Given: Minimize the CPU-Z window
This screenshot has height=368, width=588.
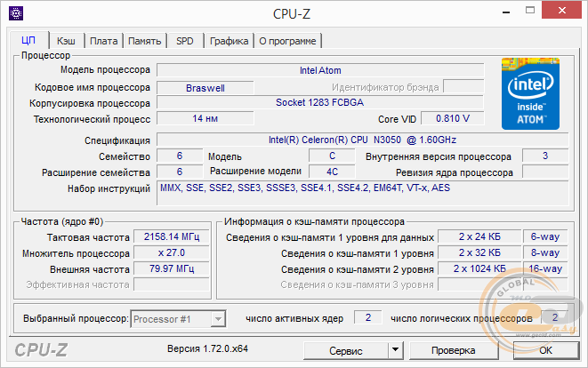Looking at the screenshot, I should 506,12.
